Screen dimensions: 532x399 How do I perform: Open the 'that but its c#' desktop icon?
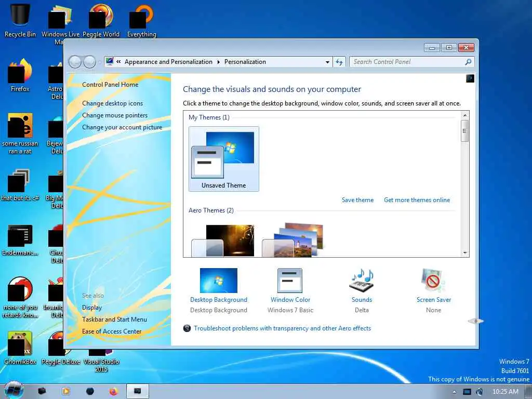click(20, 185)
